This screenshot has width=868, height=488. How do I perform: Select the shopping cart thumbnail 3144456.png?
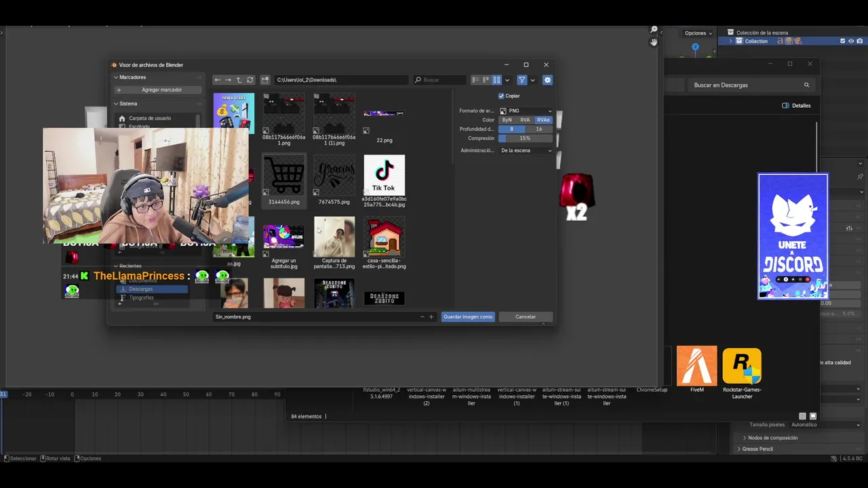coord(284,180)
